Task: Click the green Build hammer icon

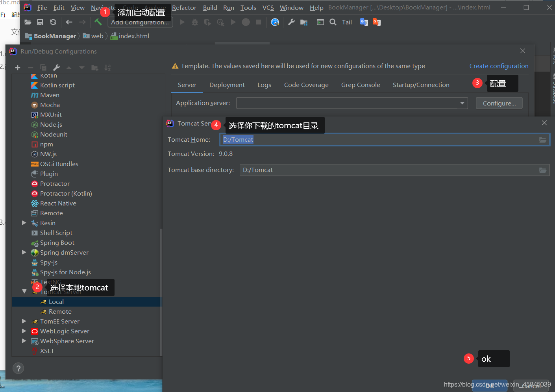Action: 98,22
